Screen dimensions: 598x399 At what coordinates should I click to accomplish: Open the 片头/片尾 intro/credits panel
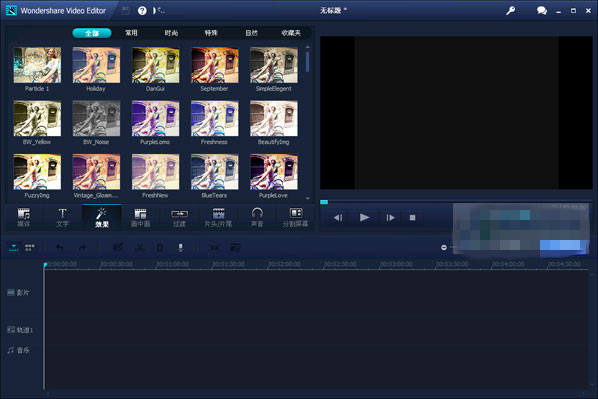(x=218, y=217)
